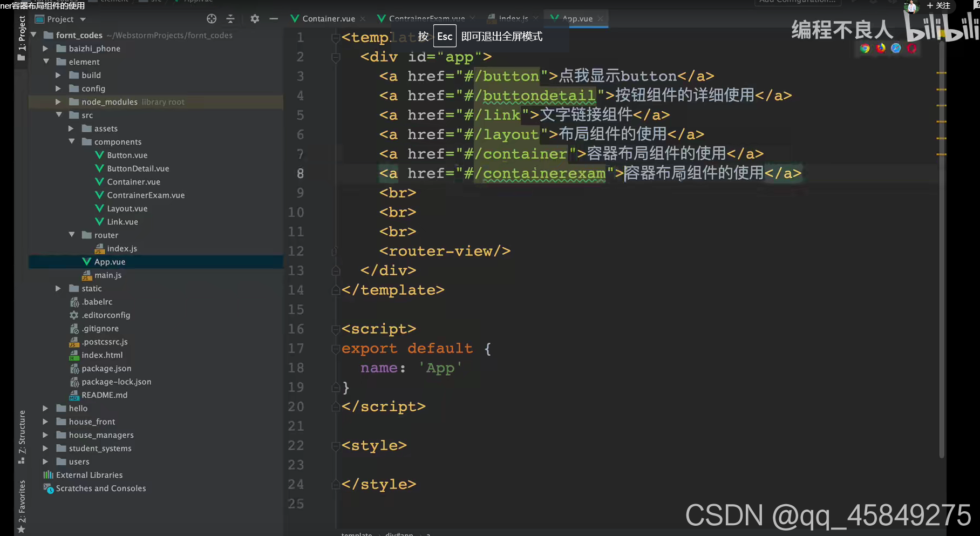Collapse the components folder
The image size is (980, 536).
72,142
